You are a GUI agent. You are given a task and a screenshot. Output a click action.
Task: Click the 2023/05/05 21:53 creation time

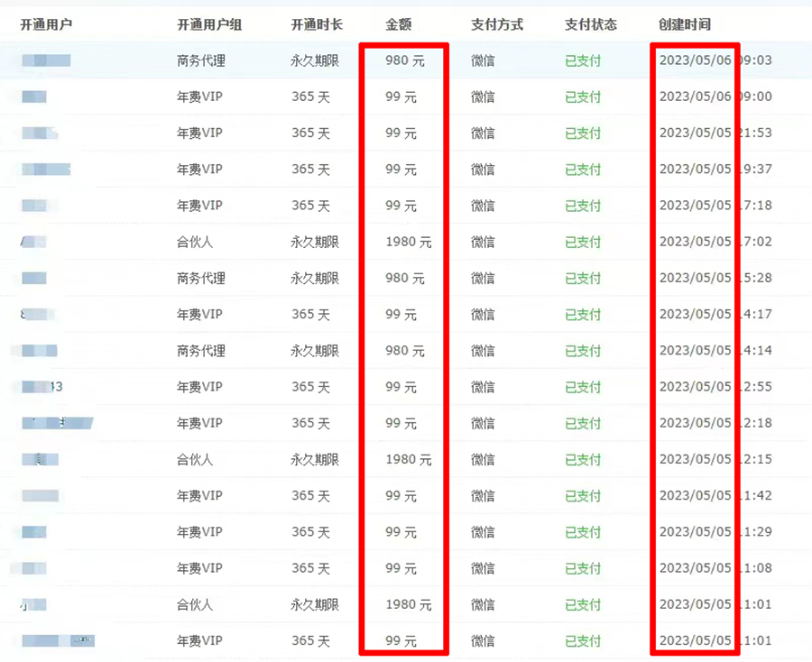click(715, 133)
